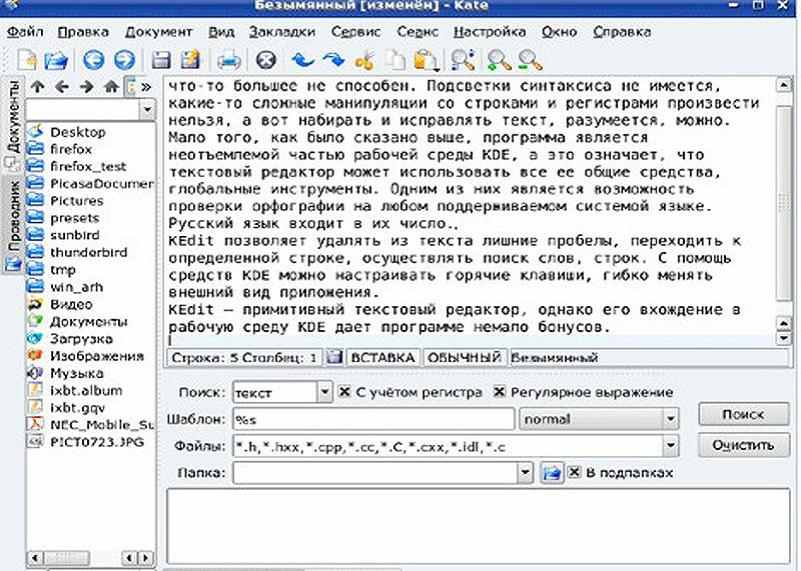Go to home folder in file browser
Image resolution: width=801 pixels, height=571 pixels.
(111, 87)
